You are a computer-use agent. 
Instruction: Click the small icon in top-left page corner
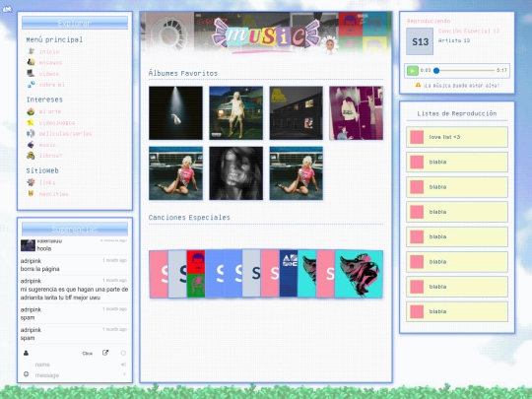(x=7, y=10)
